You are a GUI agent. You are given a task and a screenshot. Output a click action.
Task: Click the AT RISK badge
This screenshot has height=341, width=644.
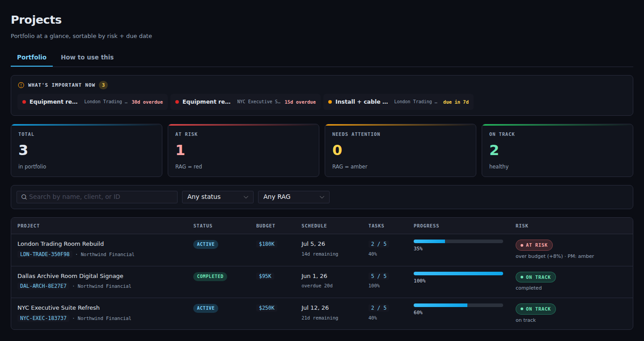click(534, 245)
